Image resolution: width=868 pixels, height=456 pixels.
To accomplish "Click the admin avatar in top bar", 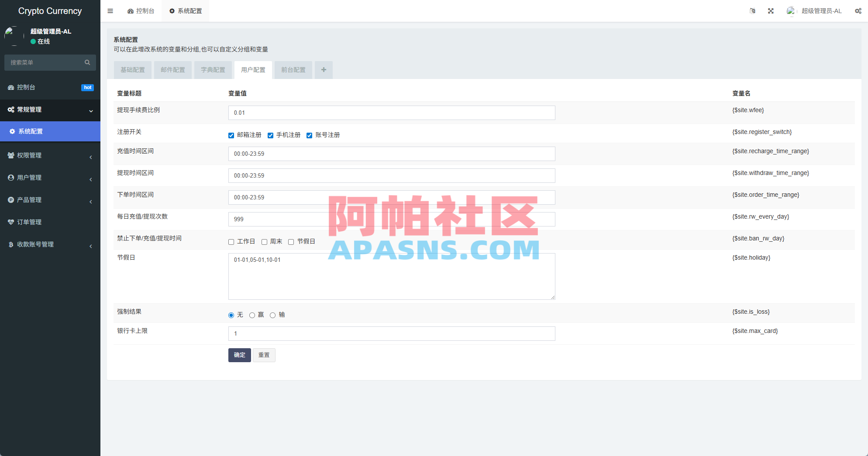I will 791,11.
